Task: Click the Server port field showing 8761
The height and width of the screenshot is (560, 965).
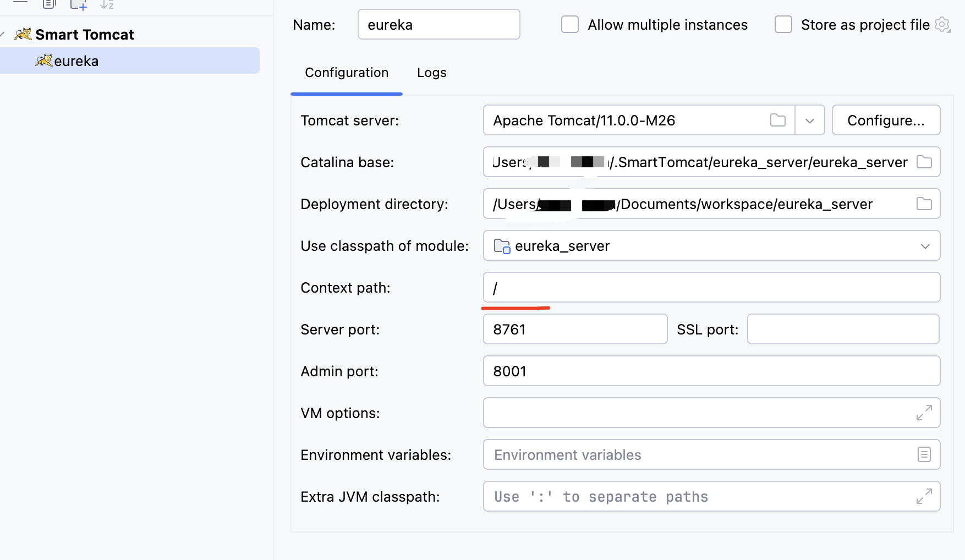Action: click(575, 329)
